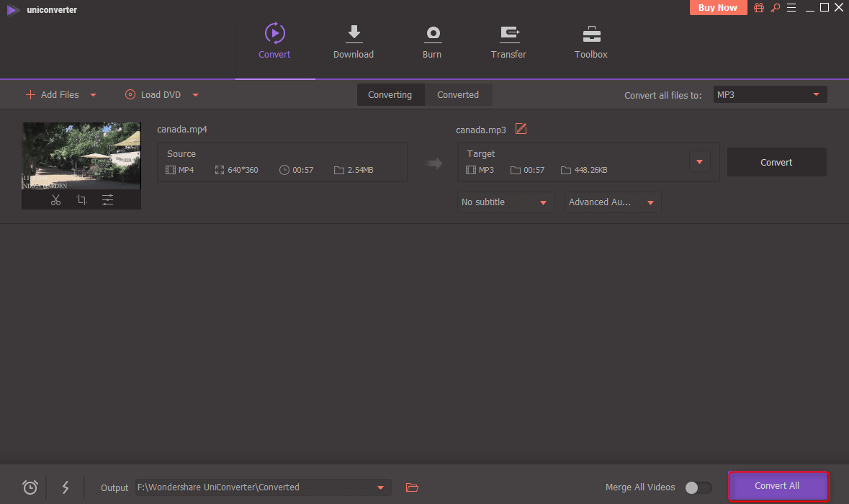
Task: Open the schedule alarm clock icon
Action: (30, 487)
